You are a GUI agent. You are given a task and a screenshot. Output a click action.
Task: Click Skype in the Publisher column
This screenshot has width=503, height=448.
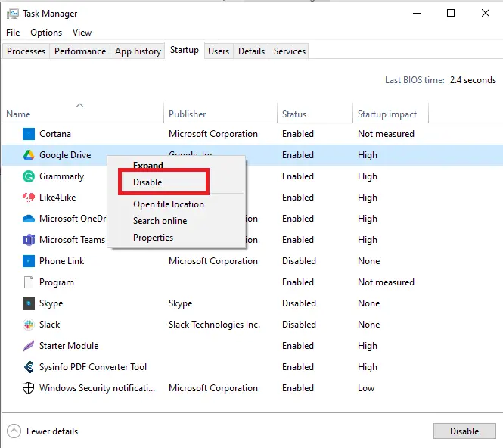pyautogui.click(x=180, y=303)
